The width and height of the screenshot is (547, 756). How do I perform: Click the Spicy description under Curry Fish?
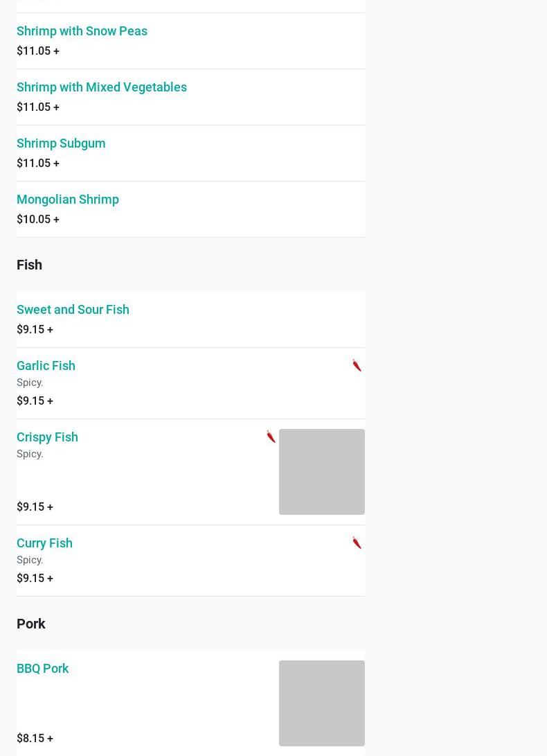(x=30, y=560)
